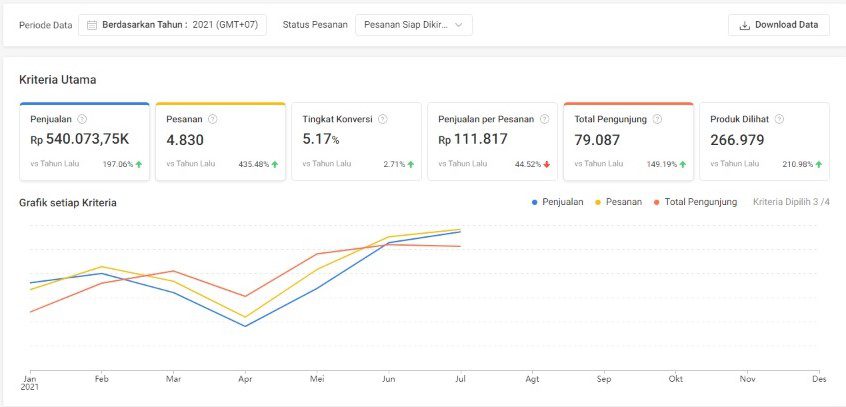Toggle the Total Pengunjung metric card
Viewport: 846px width, 407px height.
tap(629, 141)
